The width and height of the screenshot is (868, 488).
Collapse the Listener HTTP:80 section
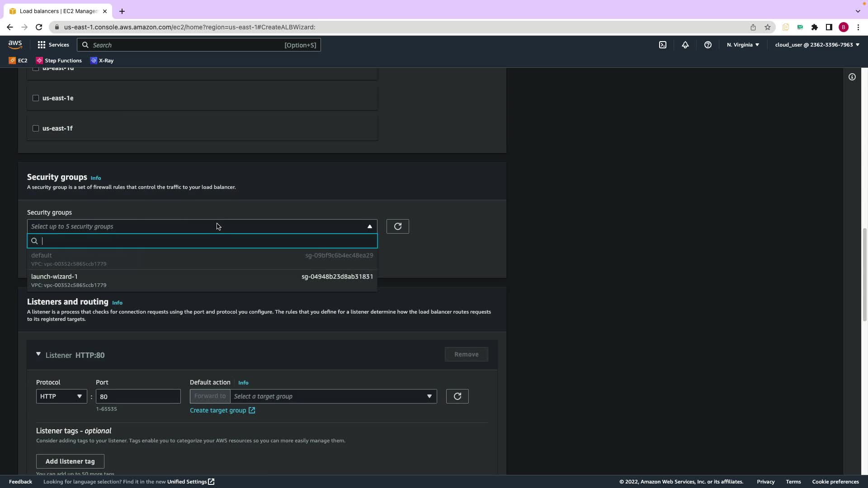(x=38, y=355)
